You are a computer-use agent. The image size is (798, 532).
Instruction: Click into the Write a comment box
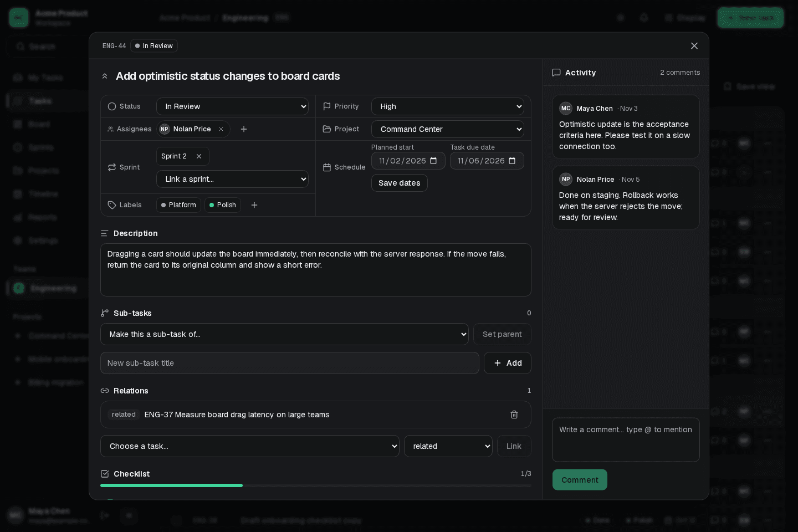coord(626,439)
